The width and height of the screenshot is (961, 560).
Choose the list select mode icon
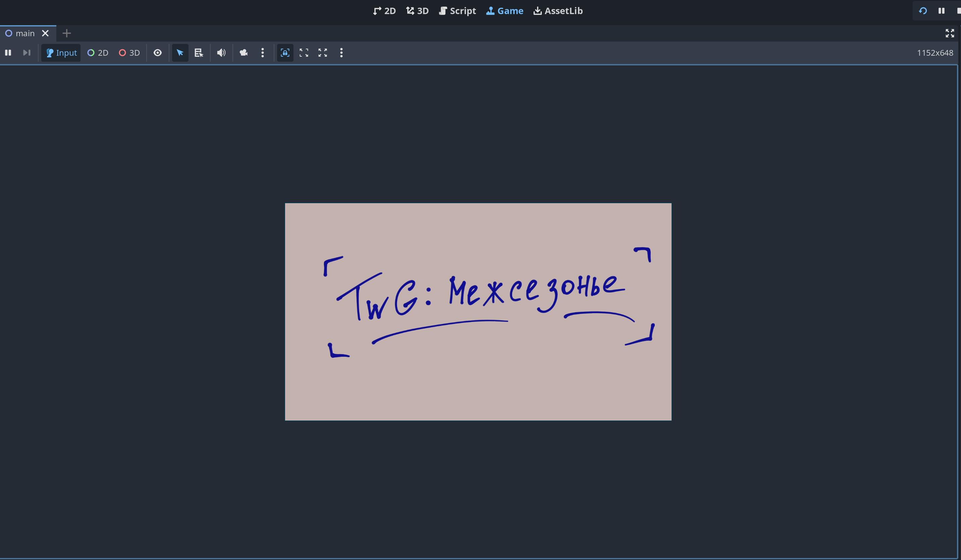click(x=199, y=53)
